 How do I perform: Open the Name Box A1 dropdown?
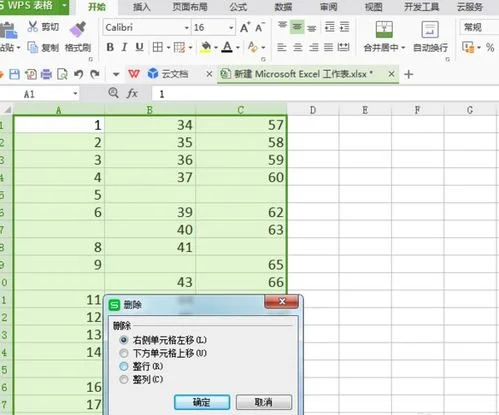tap(75, 94)
